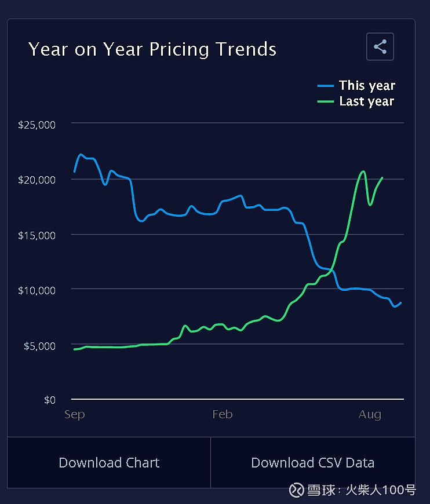Screen dimensions: 430x504
Task: Select the Sep x-axis label
Action: click(x=75, y=414)
